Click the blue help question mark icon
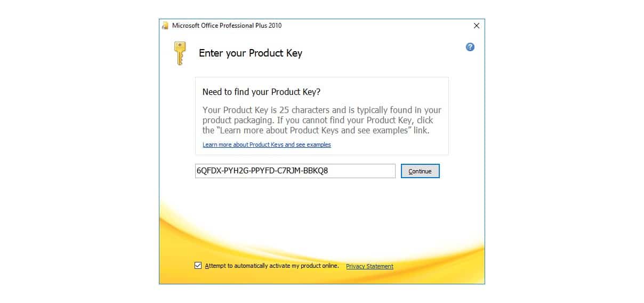Screen dimensions: 644x303 tap(470, 47)
